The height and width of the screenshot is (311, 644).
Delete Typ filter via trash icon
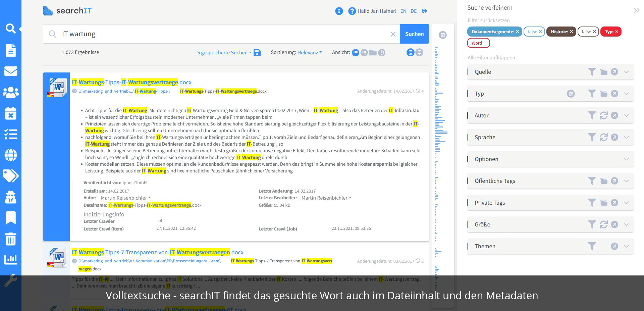(571, 94)
